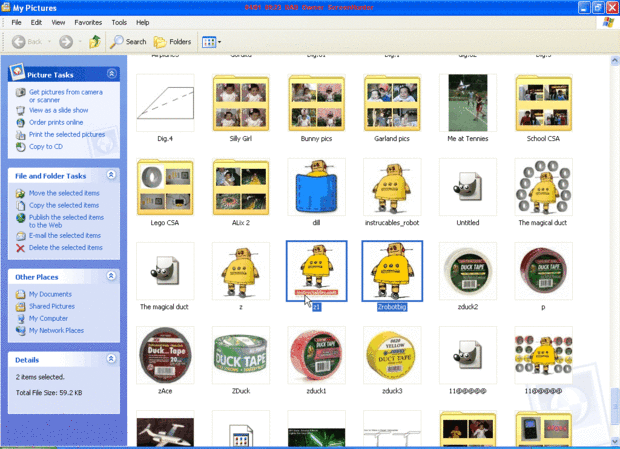This screenshot has width=620, height=449.
Task: Select the Zrobotbig image
Action: (392, 271)
